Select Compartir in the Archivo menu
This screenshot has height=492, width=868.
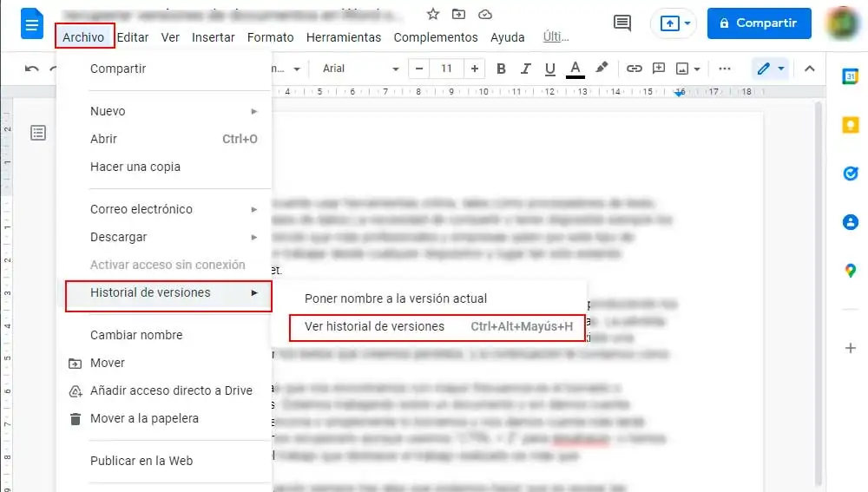coord(164,69)
